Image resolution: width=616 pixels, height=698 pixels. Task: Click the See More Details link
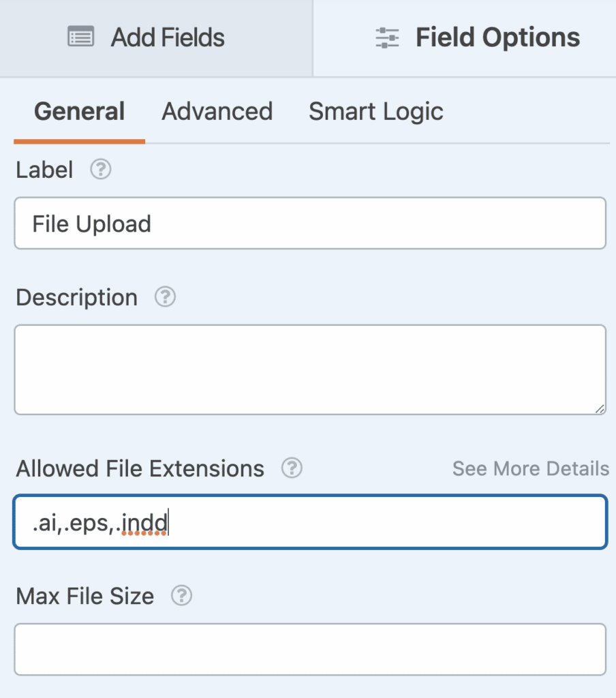coord(530,468)
